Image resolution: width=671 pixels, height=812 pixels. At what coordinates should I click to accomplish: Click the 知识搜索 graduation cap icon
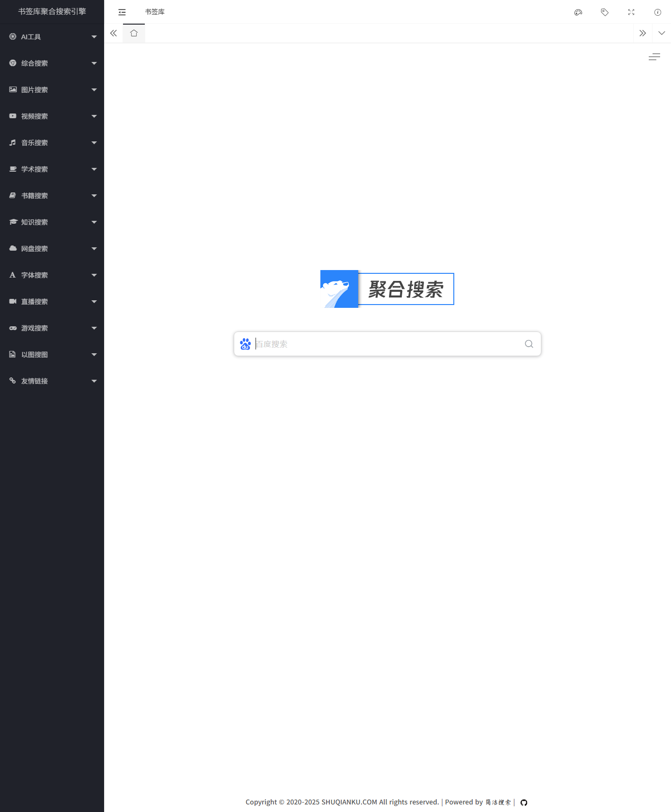coord(13,222)
